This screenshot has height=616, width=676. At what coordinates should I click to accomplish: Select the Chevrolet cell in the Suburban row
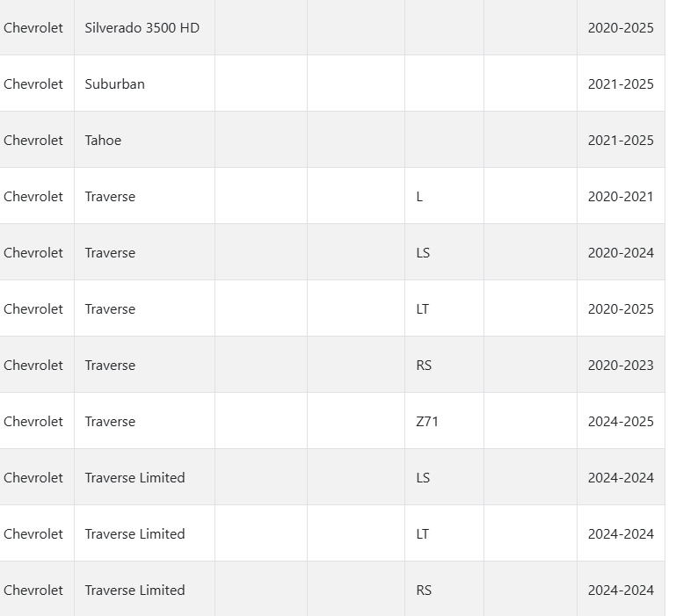(x=33, y=84)
